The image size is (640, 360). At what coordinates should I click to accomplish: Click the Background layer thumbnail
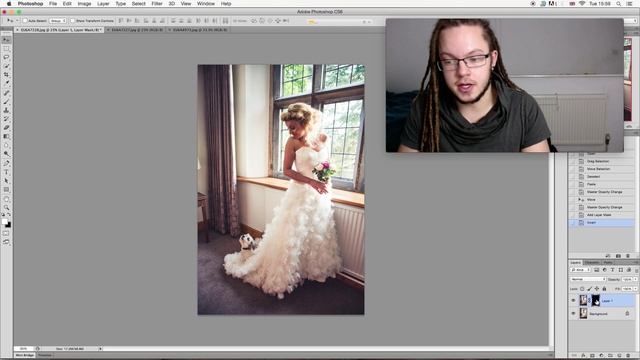pos(583,313)
